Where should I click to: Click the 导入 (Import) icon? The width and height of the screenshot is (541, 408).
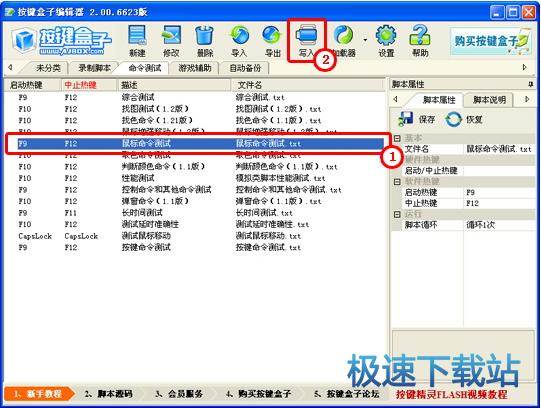(x=239, y=41)
